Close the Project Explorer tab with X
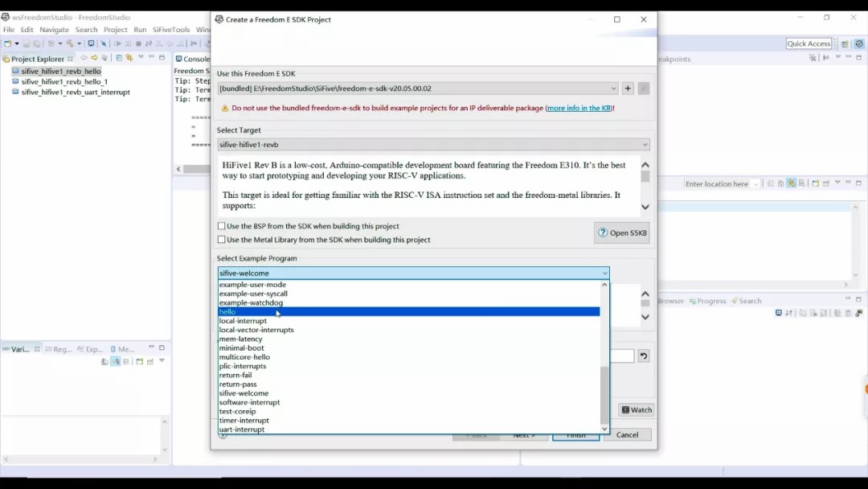The image size is (868, 489). (x=70, y=58)
